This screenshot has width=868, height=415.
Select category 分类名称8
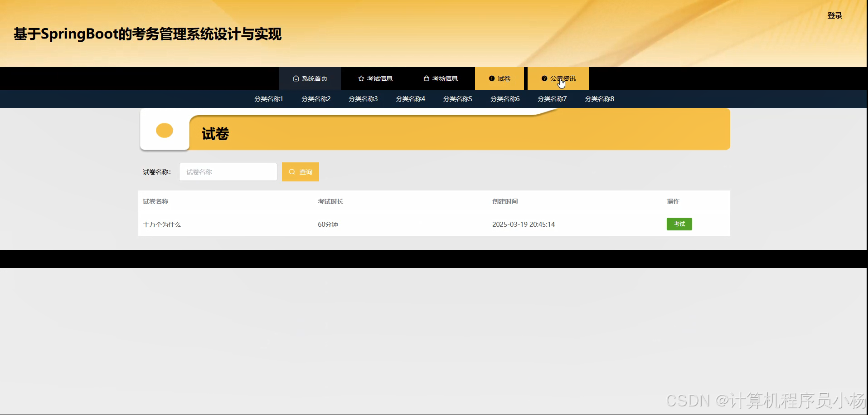[x=600, y=99]
